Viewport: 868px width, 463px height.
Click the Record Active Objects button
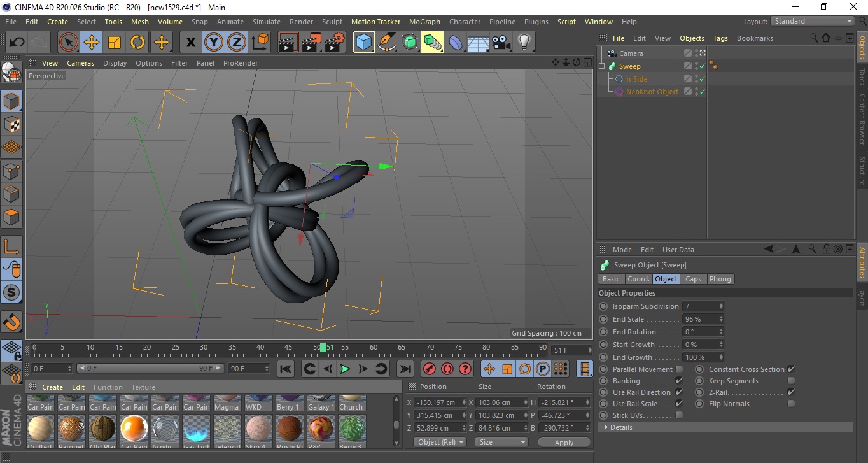(x=429, y=369)
